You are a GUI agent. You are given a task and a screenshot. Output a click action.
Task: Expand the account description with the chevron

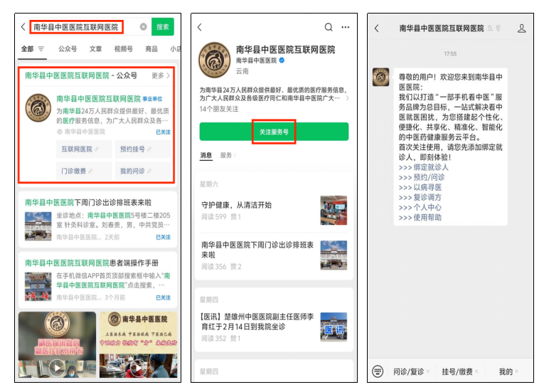click(347, 98)
